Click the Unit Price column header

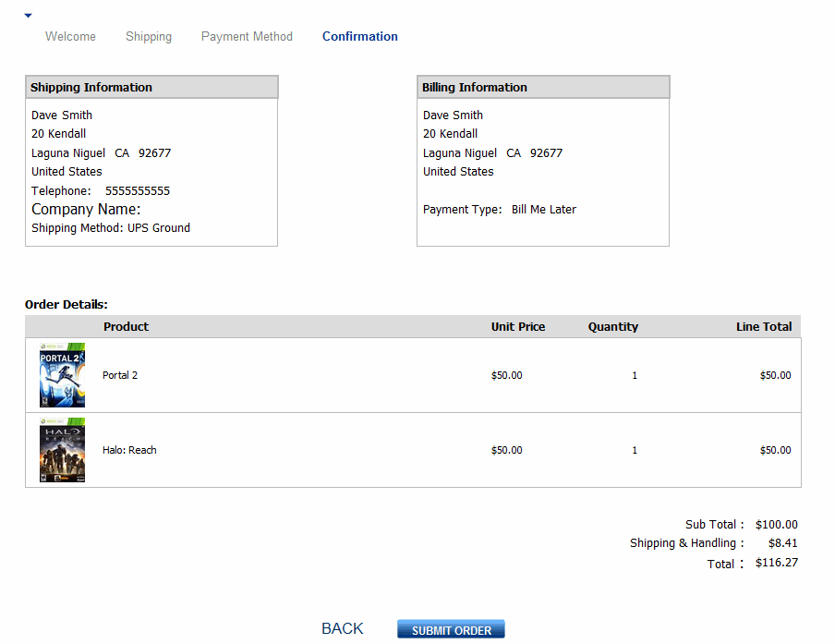point(518,327)
